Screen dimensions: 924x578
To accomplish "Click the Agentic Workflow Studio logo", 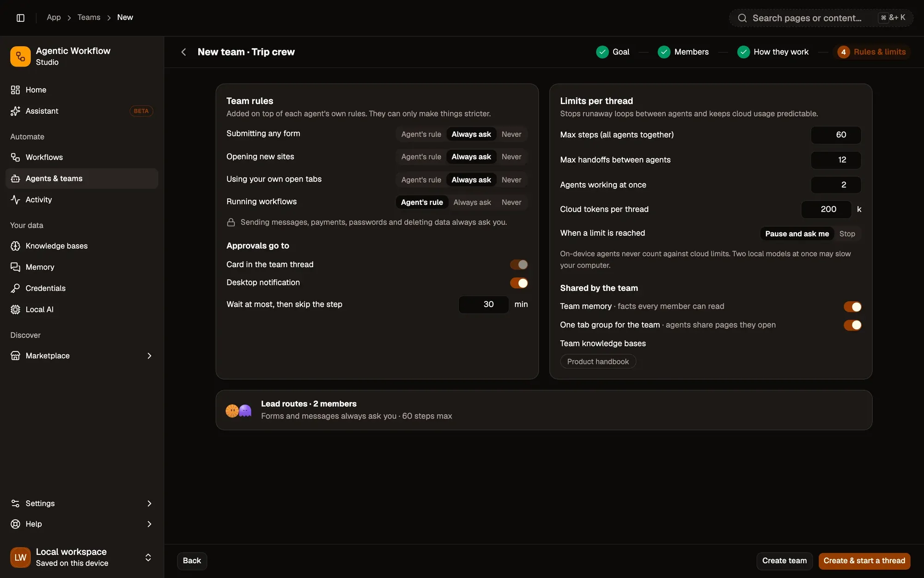I will (x=20, y=56).
